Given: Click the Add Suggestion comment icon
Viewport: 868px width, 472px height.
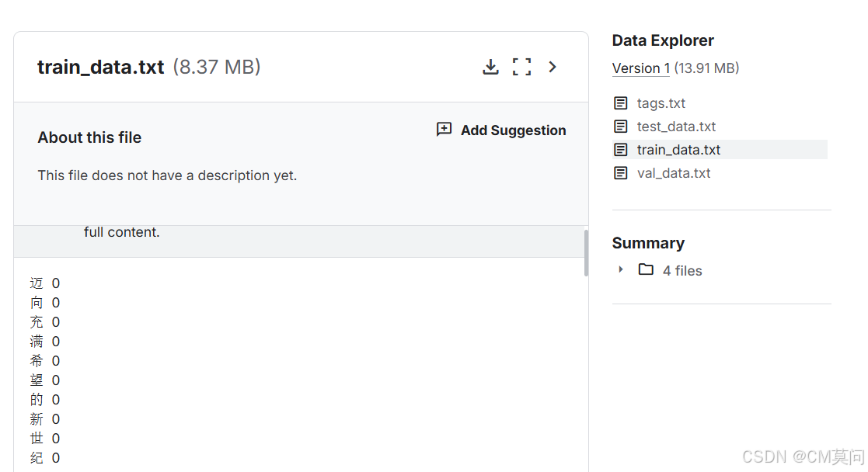Looking at the screenshot, I should [444, 130].
